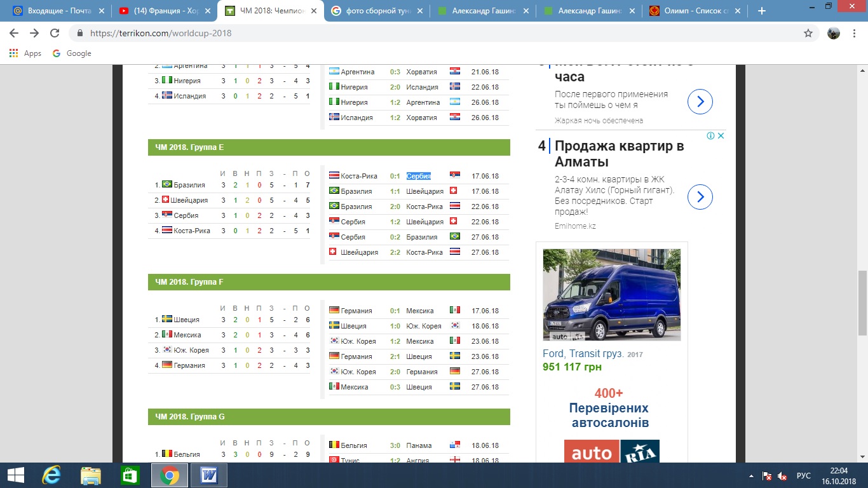Click the Germany flag in Group F standings
The image size is (868, 488).
click(x=167, y=365)
